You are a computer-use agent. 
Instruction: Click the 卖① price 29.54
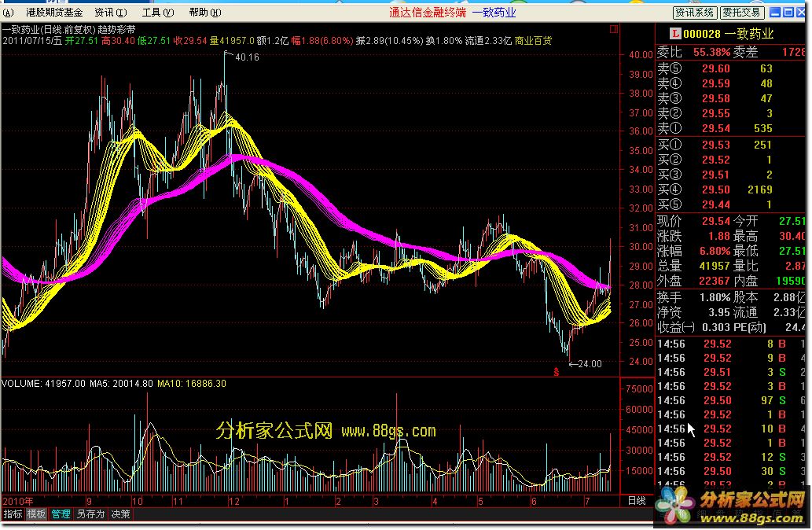(x=715, y=128)
